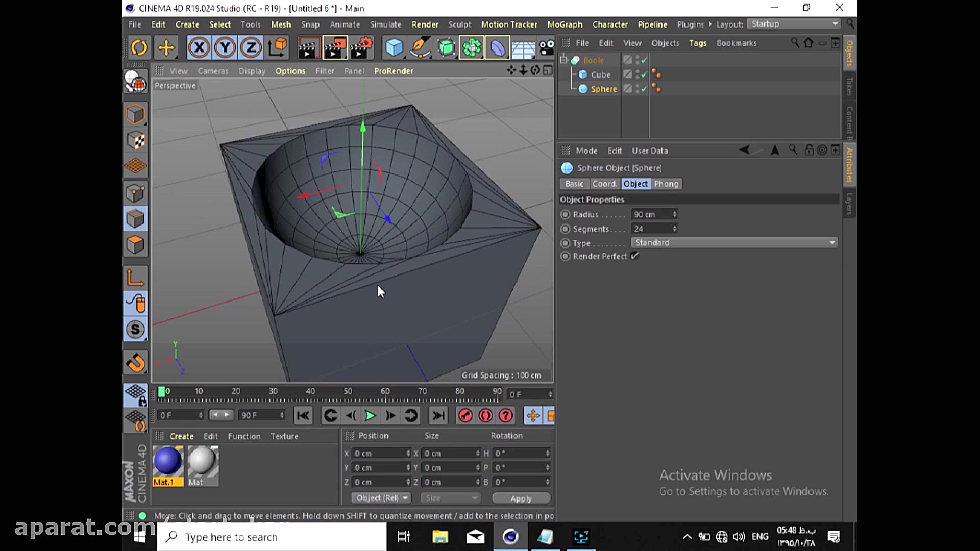The height and width of the screenshot is (551, 980).
Task: Select the Spline Pen tool icon
Action: click(x=420, y=48)
